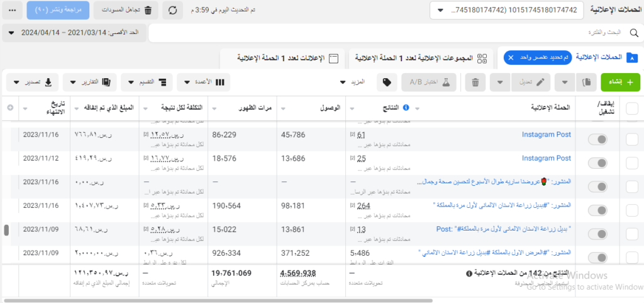Expand the dropdown arrow next to تعديل

pyautogui.click(x=500, y=83)
